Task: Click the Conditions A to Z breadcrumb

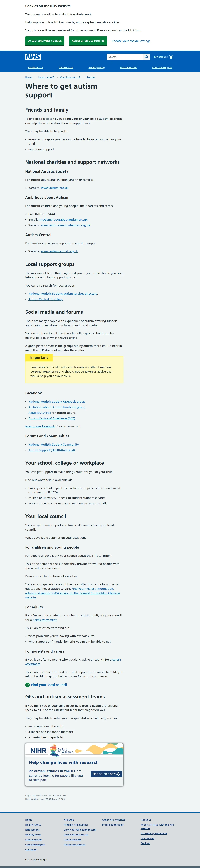Action: tap(70, 77)
